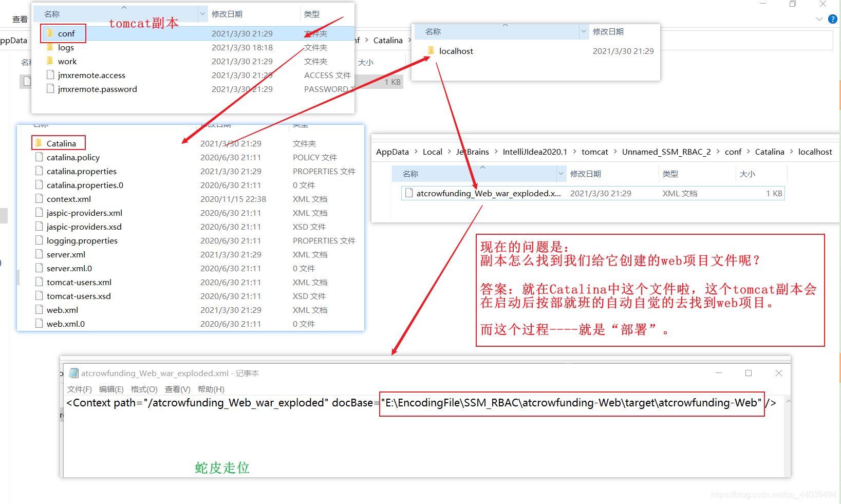Image resolution: width=841 pixels, height=504 pixels.
Task: Click the web.xml file icon
Action: (39, 310)
